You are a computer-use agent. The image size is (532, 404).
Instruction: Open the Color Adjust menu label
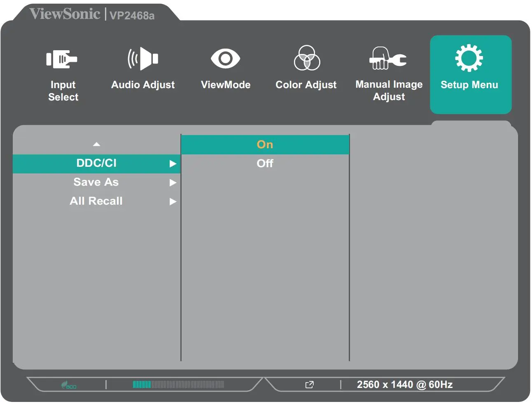pyautogui.click(x=306, y=85)
